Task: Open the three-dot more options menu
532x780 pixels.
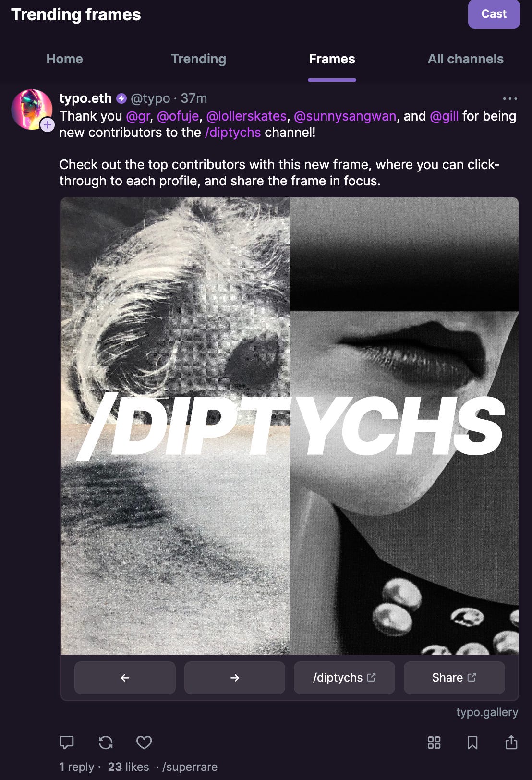Action: (510, 98)
